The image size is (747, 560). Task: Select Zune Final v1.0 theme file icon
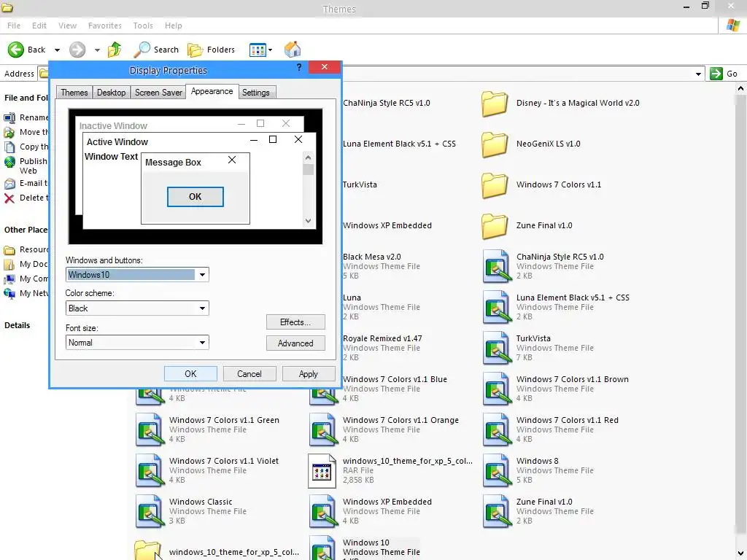click(497, 513)
